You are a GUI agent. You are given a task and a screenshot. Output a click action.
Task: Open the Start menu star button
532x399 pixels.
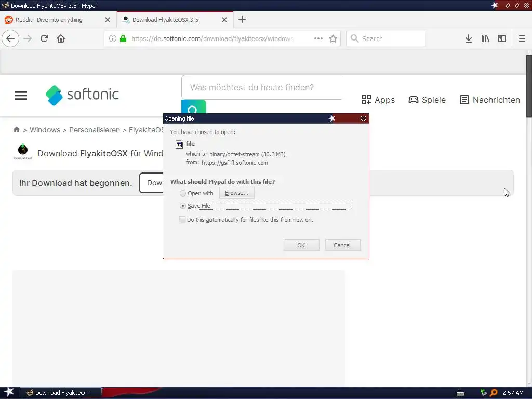[x=9, y=392]
